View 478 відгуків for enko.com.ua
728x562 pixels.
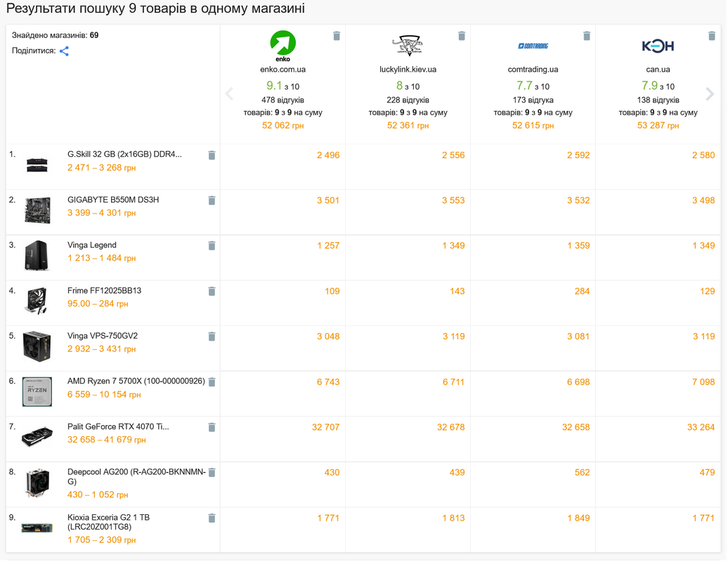click(282, 100)
